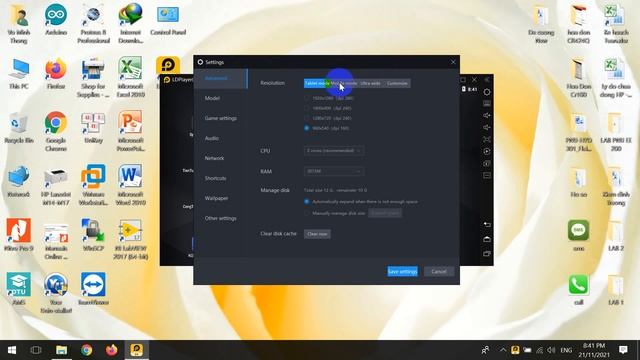
Task: Open NI LabVIEW 2017 desktop icon
Action: click(x=130, y=240)
